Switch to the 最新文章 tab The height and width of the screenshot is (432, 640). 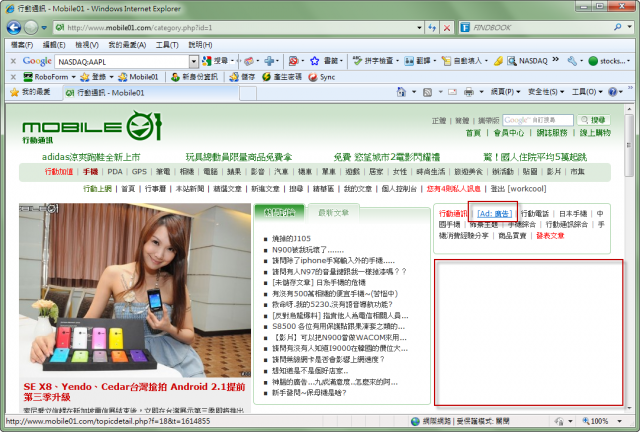pos(333,212)
